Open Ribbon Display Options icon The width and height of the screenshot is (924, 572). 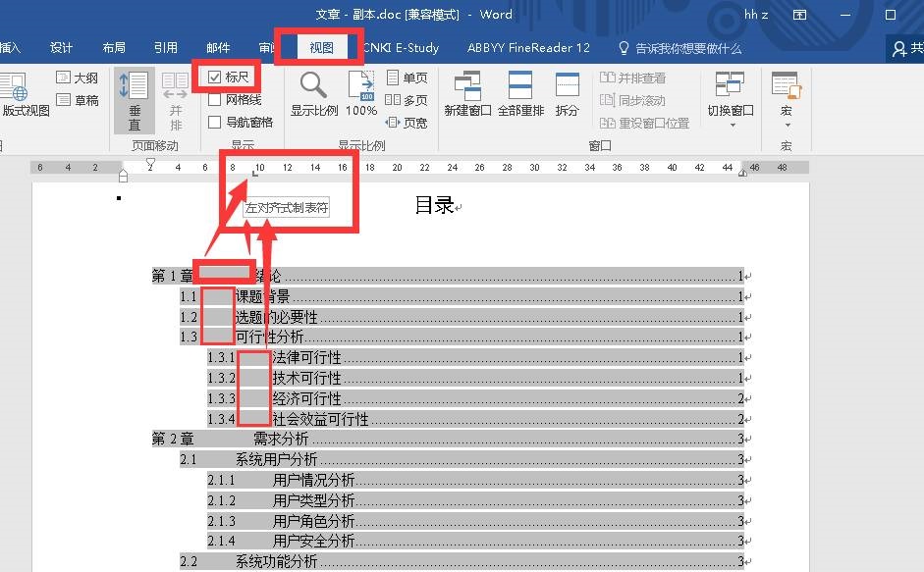click(799, 14)
